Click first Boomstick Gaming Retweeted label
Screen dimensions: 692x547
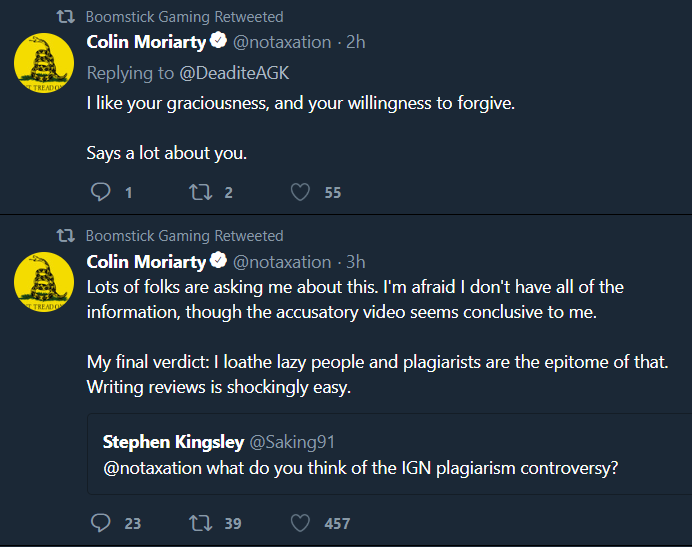[x=184, y=16]
